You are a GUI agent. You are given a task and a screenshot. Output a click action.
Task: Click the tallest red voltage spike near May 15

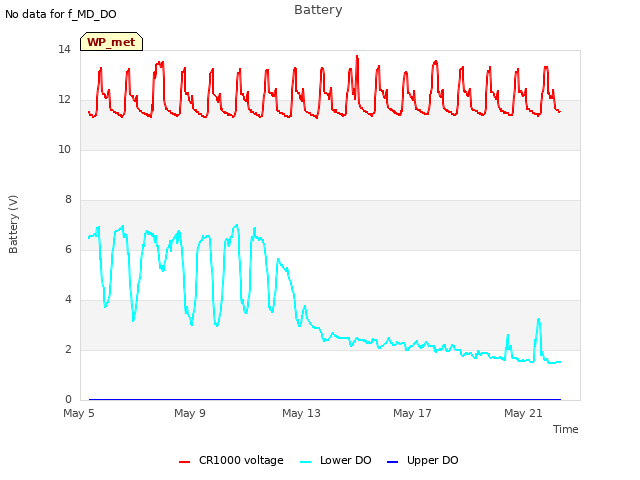tap(357, 57)
